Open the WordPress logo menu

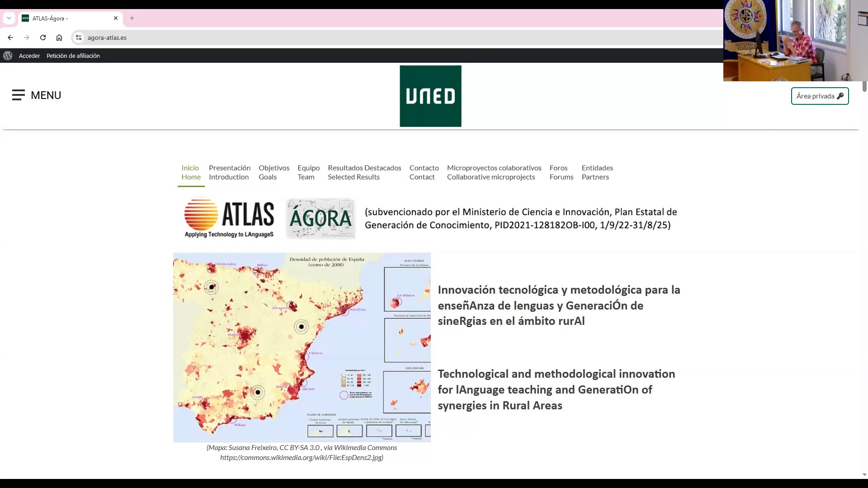8,56
